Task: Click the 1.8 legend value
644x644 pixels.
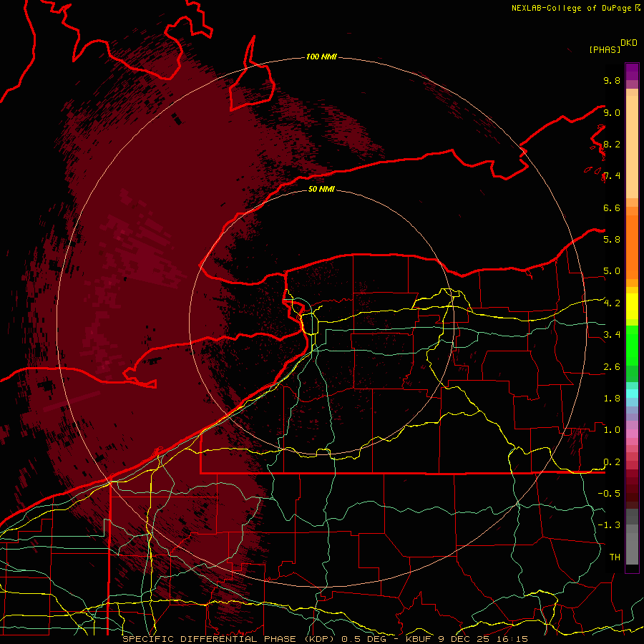Action: point(612,399)
